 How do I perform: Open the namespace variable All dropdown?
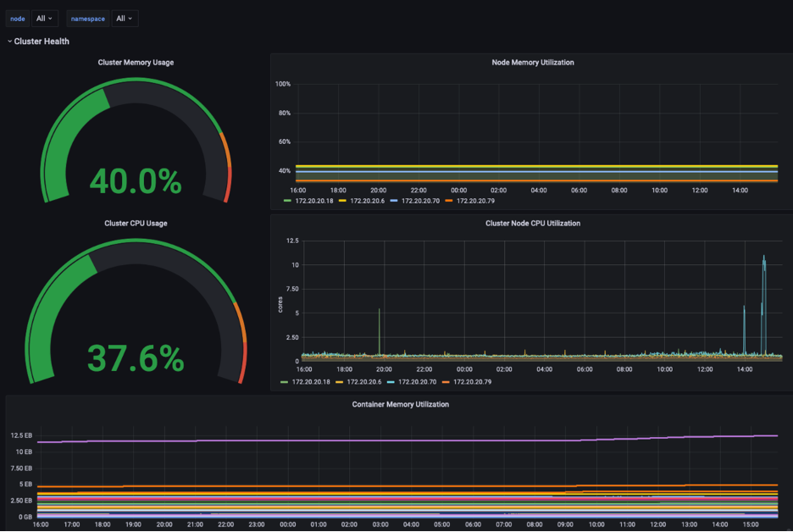pyautogui.click(x=125, y=19)
